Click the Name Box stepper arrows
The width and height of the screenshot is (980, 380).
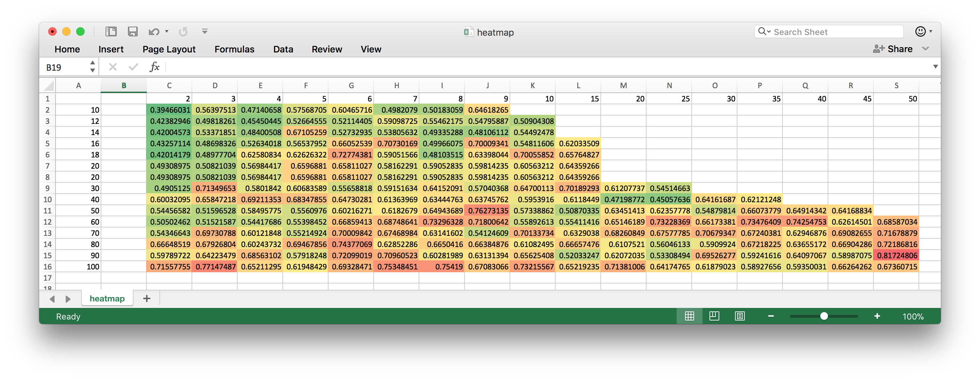(x=93, y=67)
